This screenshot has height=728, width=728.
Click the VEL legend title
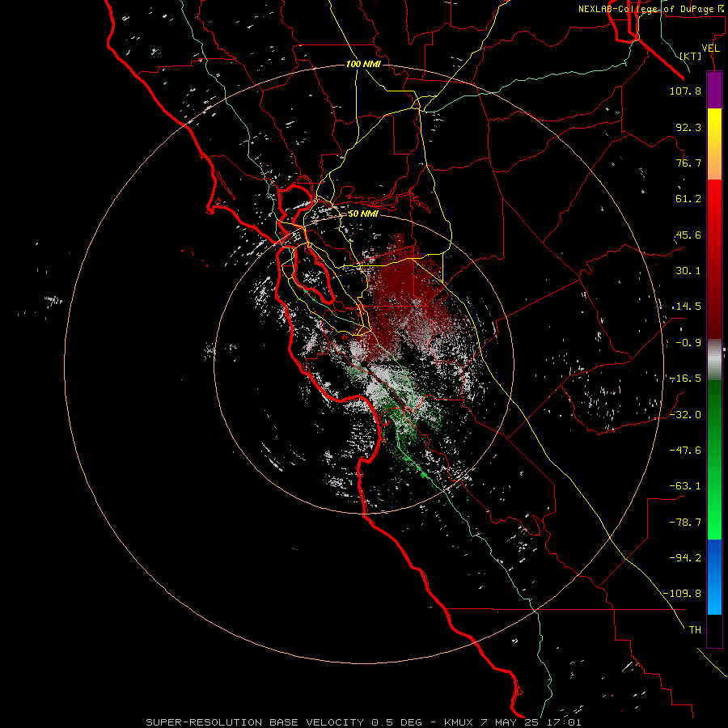coord(711,49)
